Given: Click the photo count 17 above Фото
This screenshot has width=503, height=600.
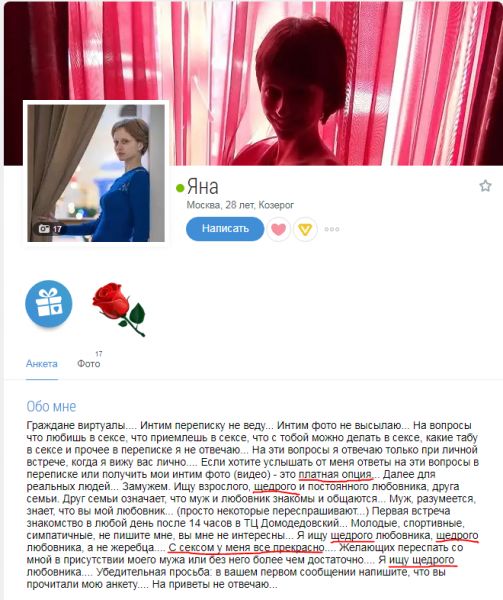Looking at the screenshot, I should point(99,354).
